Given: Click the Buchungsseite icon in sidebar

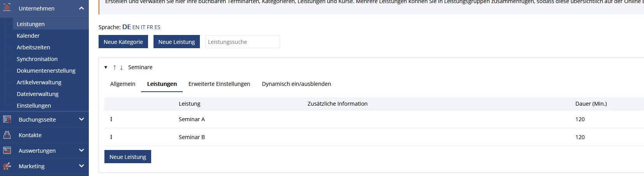Looking at the screenshot, I should [7, 119].
